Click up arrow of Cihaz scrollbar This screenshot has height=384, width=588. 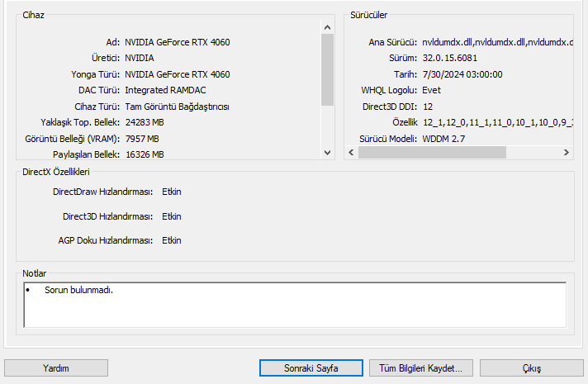pos(327,27)
